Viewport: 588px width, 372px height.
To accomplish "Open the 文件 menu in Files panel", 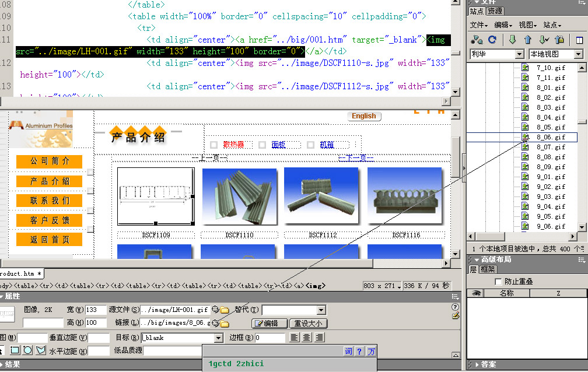I will 479,25.
